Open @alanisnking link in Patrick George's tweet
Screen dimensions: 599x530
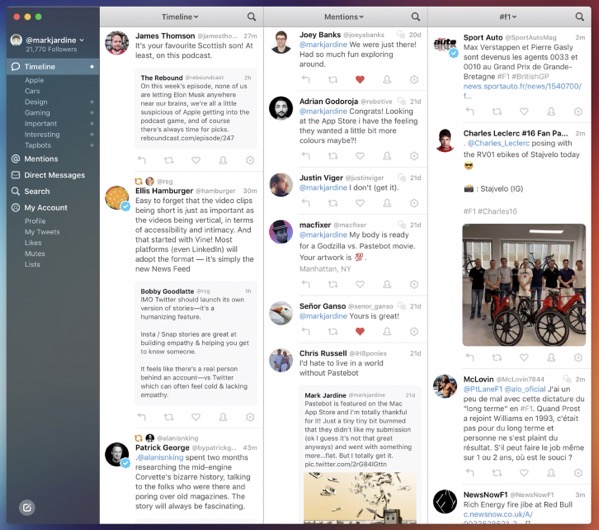160,457
